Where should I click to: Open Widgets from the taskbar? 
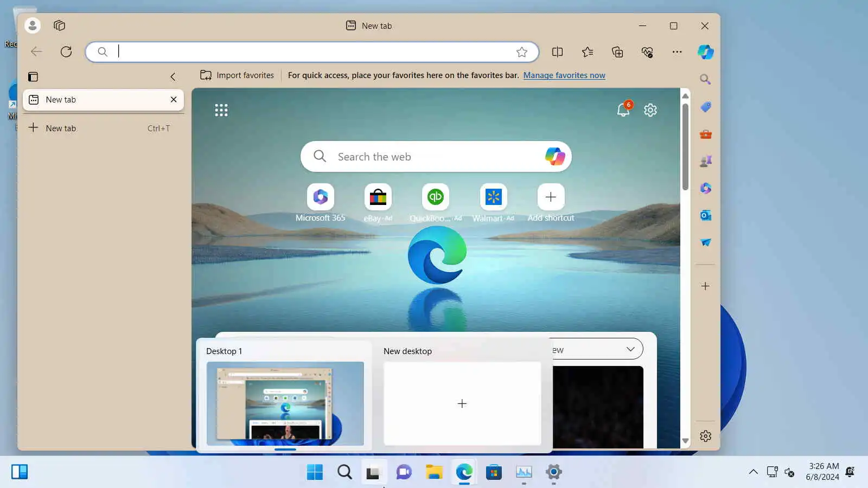pos(20,472)
